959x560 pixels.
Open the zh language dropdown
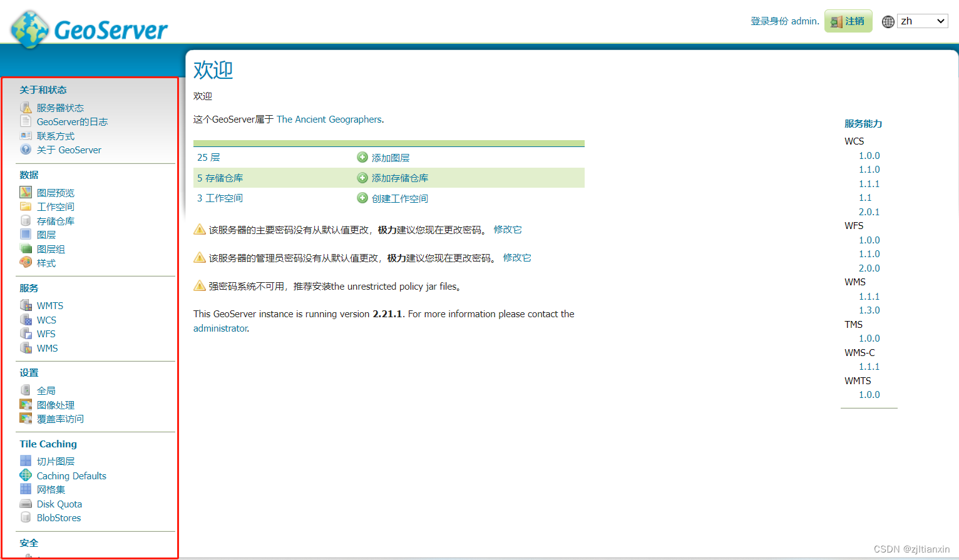[923, 21]
